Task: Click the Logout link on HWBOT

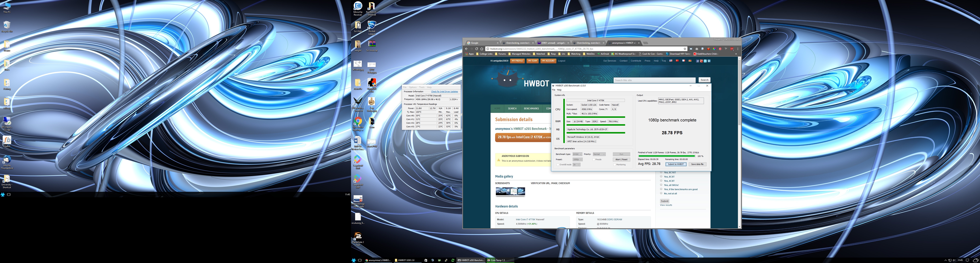Action: point(562,61)
